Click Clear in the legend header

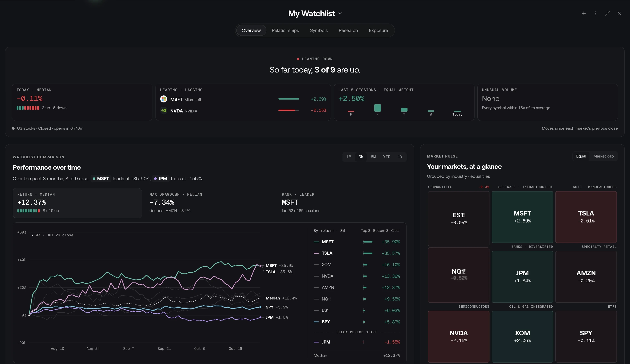(395, 230)
